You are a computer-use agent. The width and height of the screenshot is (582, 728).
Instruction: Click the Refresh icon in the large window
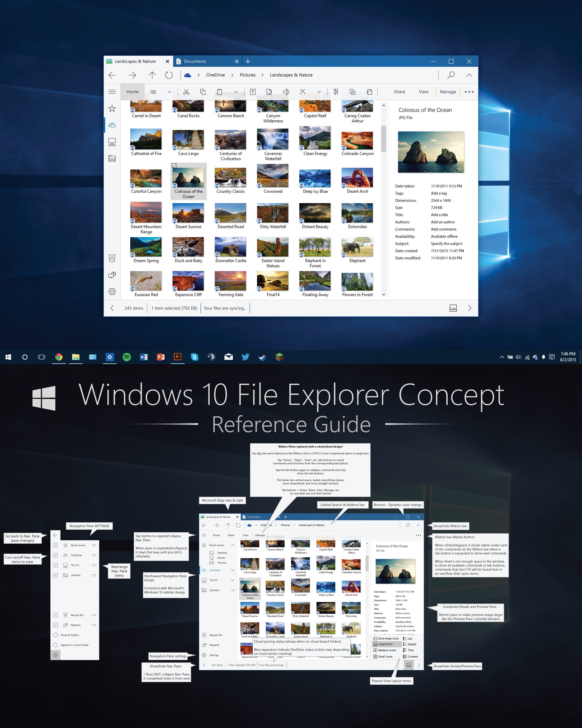coord(169,75)
